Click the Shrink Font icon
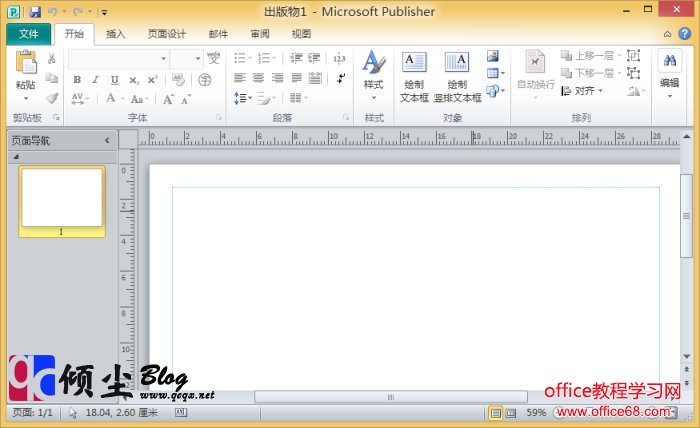The width and height of the screenshot is (700, 428). (x=186, y=99)
